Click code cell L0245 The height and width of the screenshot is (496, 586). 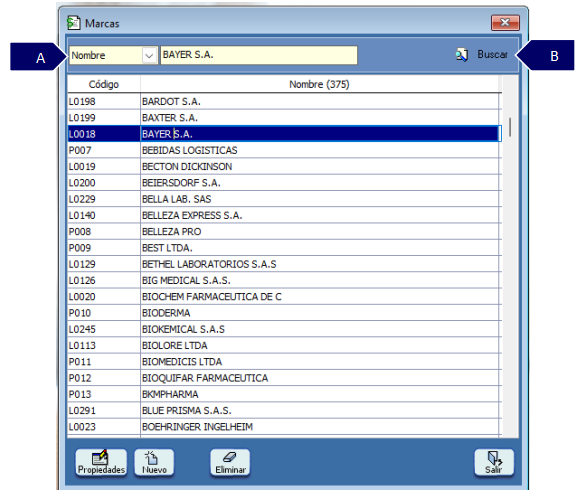coord(104,329)
